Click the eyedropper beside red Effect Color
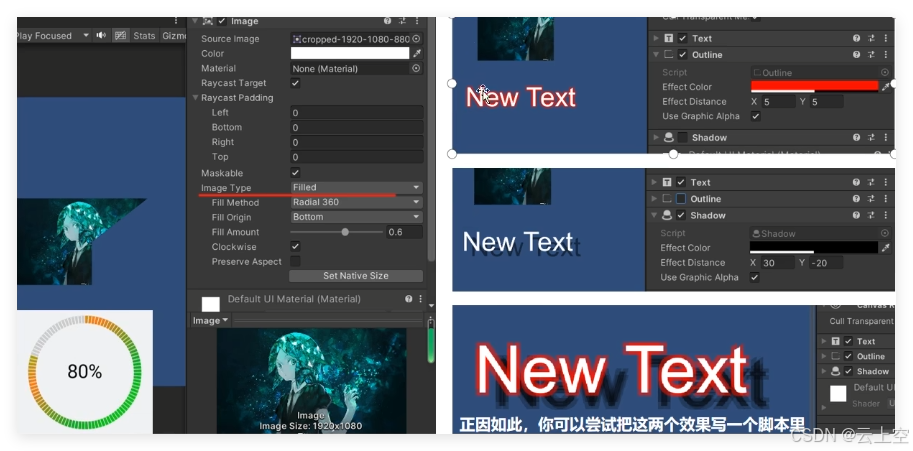Image resolution: width=913 pixels, height=451 pixels. tap(886, 87)
